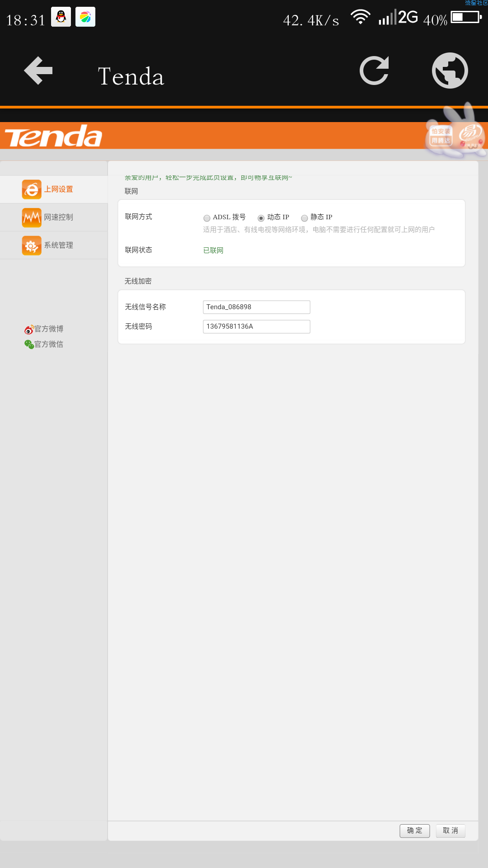The image size is (488, 868).
Task: Click the 无线信号名称 field Tenda_086898
Action: [257, 307]
